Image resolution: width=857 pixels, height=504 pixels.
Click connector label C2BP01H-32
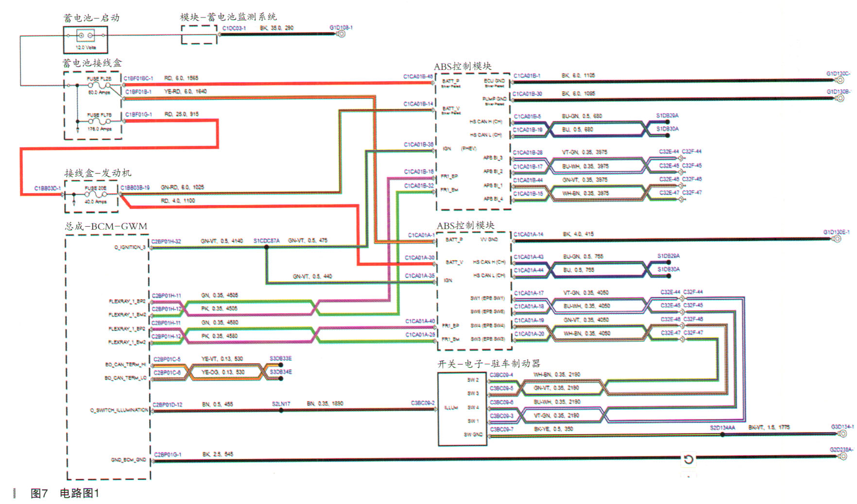pos(166,241)
